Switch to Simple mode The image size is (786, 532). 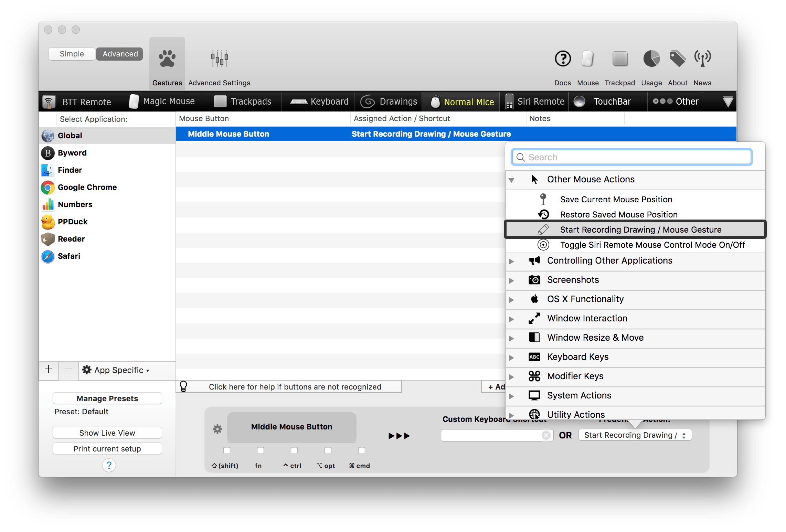tap(72, 54)
